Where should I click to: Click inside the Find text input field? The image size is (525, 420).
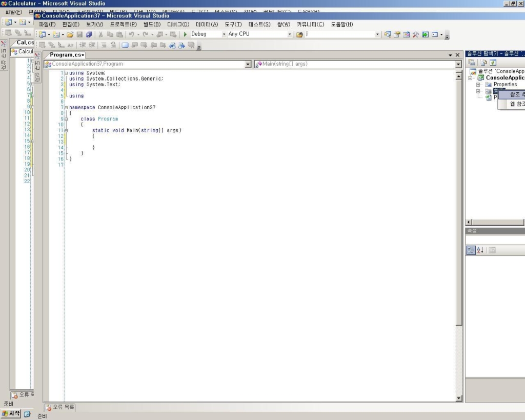pyautogui.click(x=339, y=34)
